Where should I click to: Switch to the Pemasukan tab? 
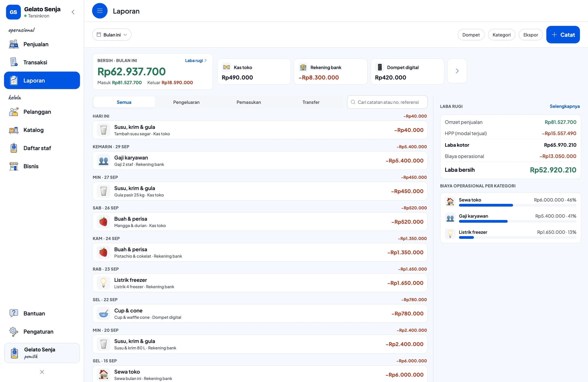point(248,102)
